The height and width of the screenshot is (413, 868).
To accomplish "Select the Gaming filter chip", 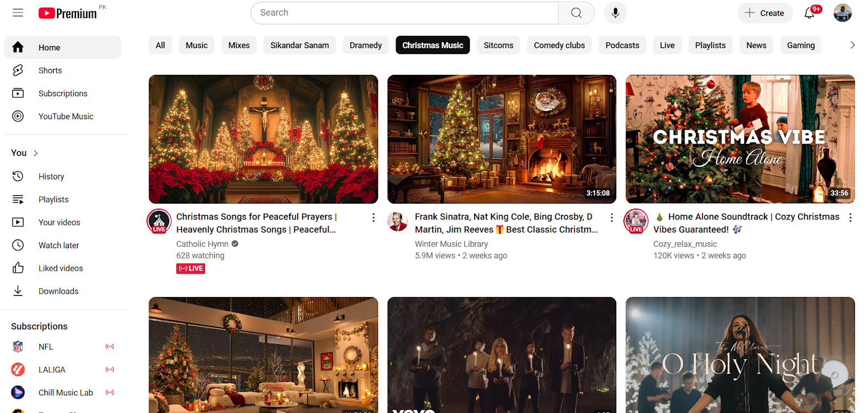I will (801, 45).
